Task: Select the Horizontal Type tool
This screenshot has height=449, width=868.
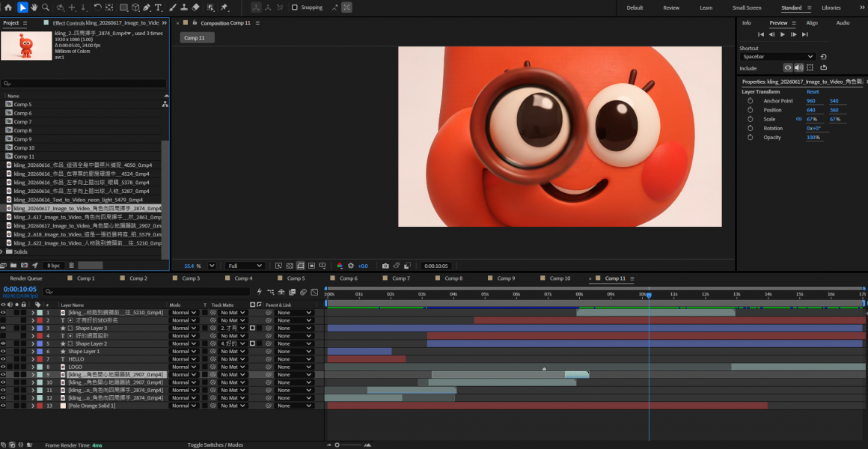Action: click(159, 7)
